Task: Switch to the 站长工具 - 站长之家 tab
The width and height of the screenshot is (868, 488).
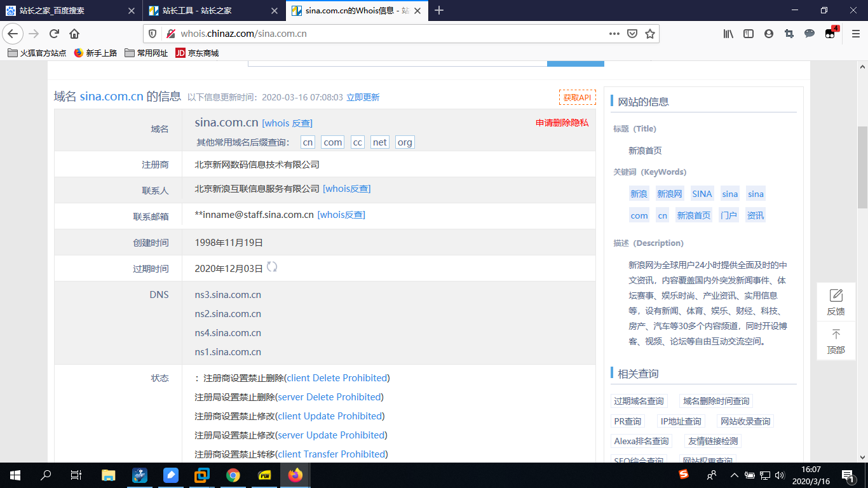Action: pos(215,11)
